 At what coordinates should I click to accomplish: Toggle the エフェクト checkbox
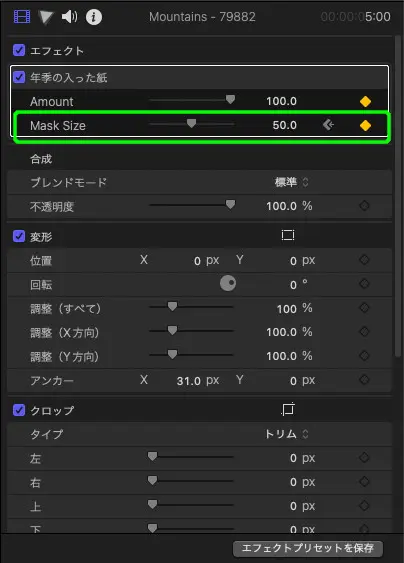(x=19, y=50)
